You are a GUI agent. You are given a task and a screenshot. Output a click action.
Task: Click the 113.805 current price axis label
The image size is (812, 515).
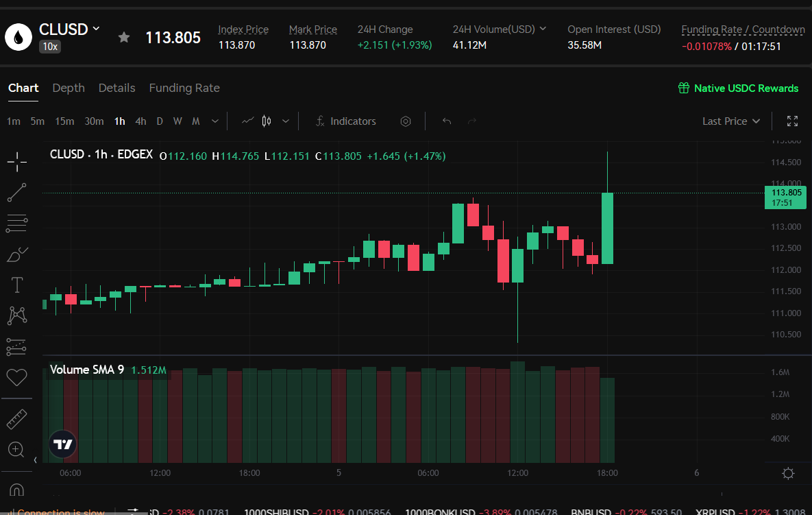[x=785, y=197]
